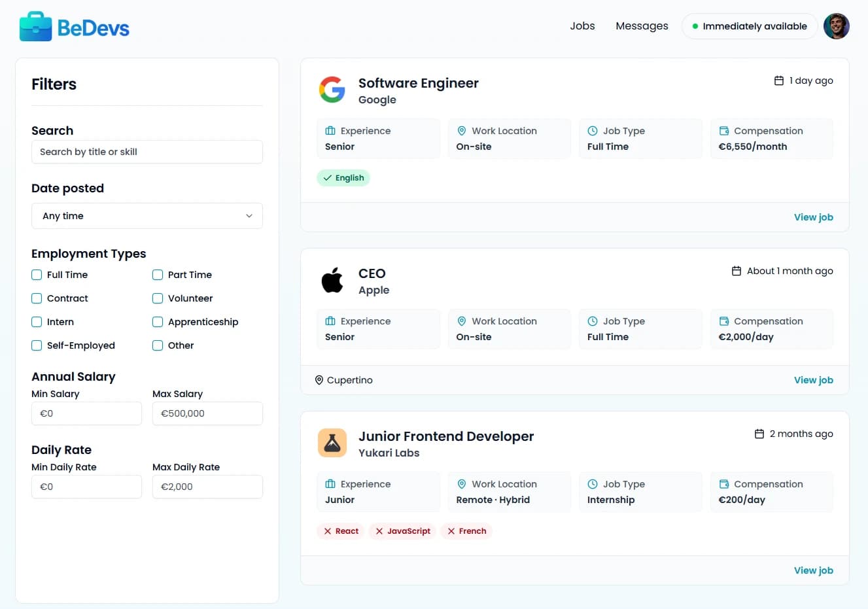Image resolution: width=868 pixels, height=609 pixels.
Task: Toggle the Self-Employed checkbox
Action: 37,345
